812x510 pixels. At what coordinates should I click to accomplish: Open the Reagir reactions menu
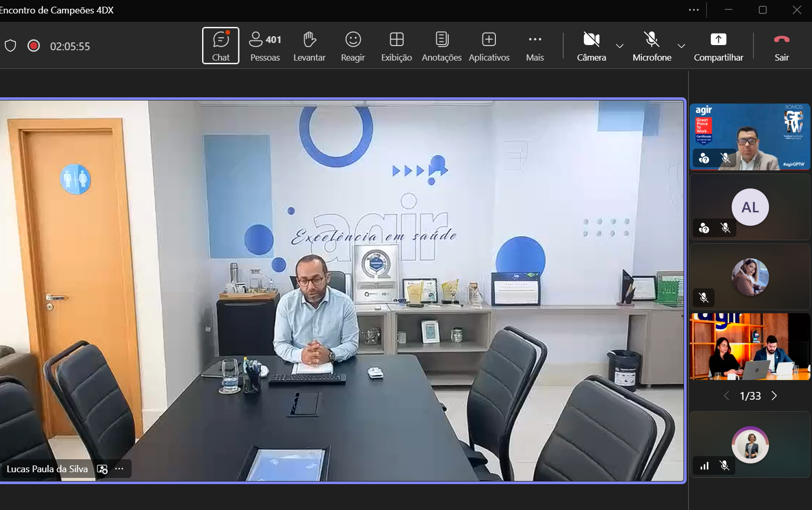[x=353, y=46]
